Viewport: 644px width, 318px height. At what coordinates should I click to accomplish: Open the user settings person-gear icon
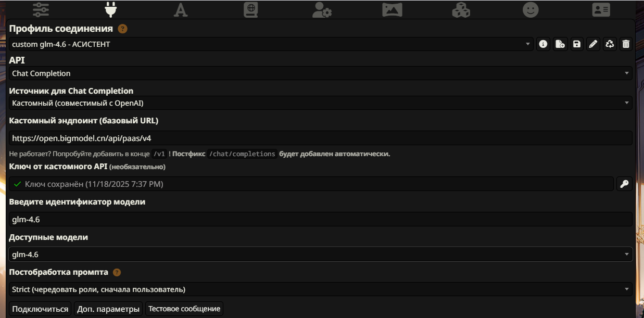(x=322, y=10)
